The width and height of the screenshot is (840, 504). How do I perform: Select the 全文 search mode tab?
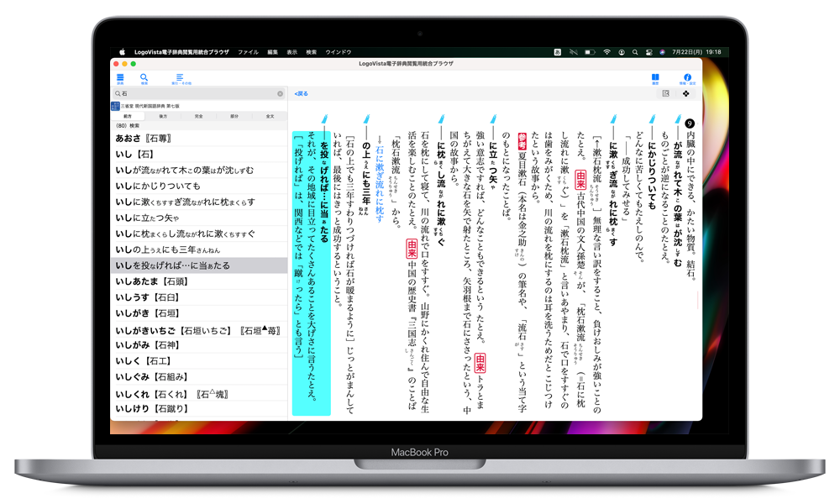pos(270,116)
